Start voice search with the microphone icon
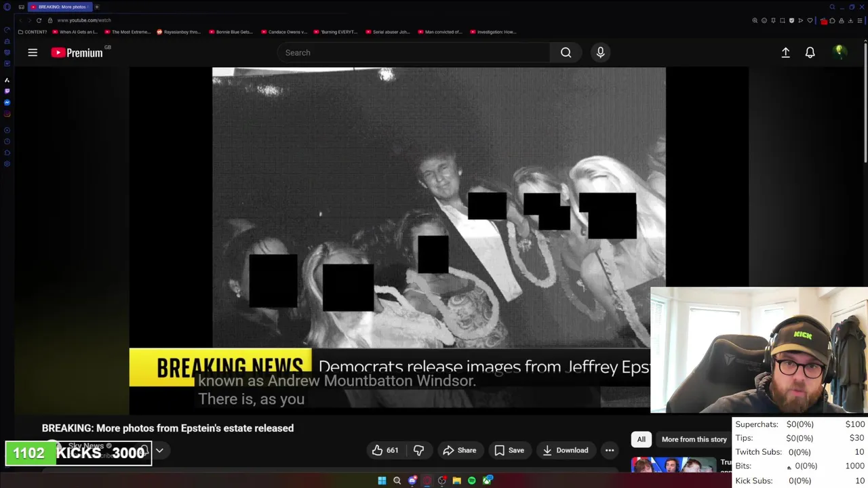Viewport: 868px width, 488px height. click(x=600, y=52)
